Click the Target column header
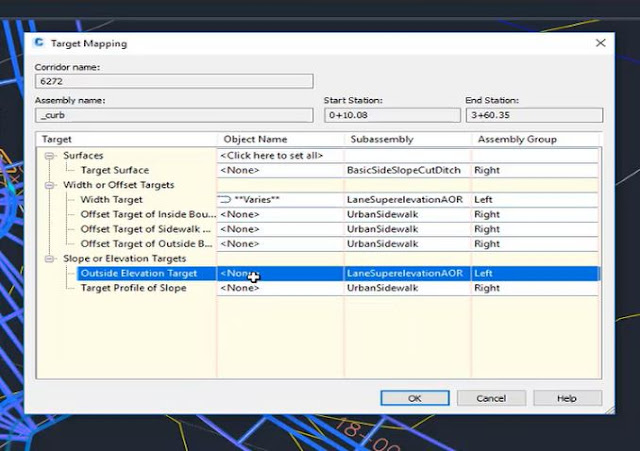This screenshot has height=451, width=640. click(127, 139)
